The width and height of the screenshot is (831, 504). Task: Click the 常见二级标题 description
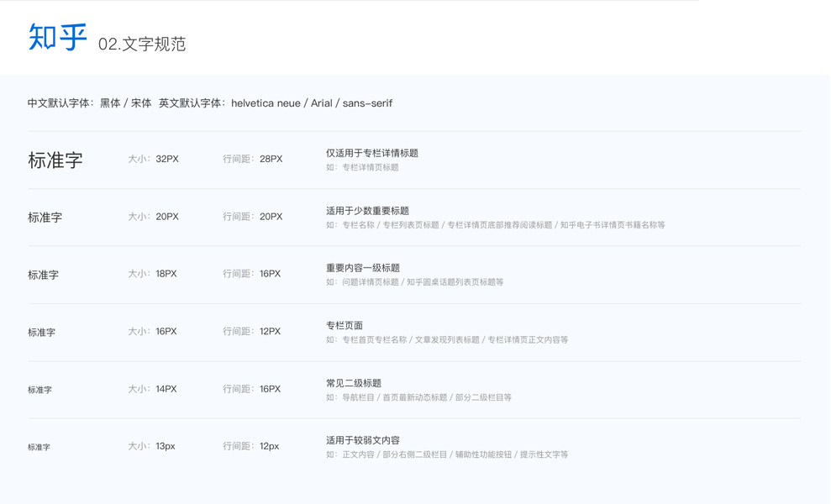[x=354, y=383]
